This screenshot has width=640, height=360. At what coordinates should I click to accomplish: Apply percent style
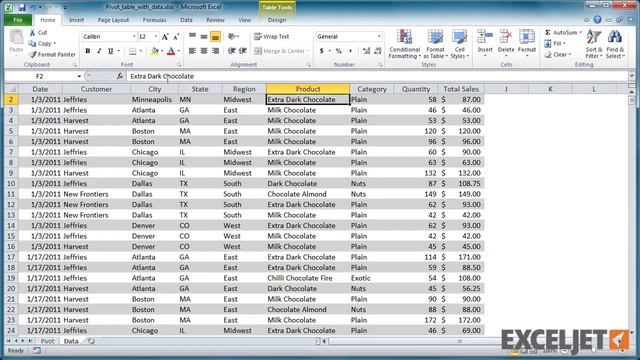click(338, 51)
